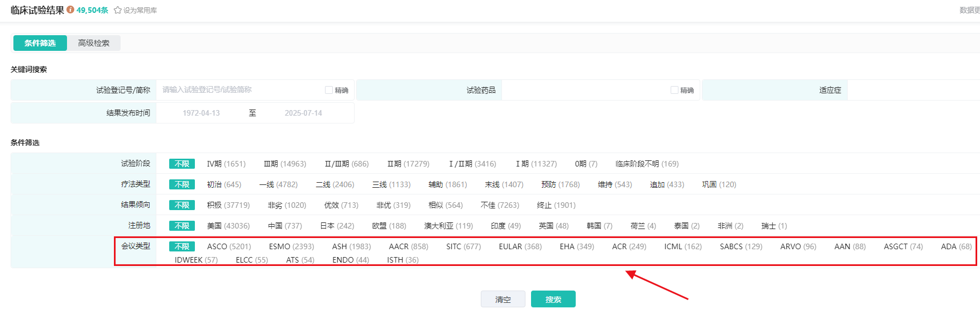Filter by III期 (14963)

coord(285,164)
